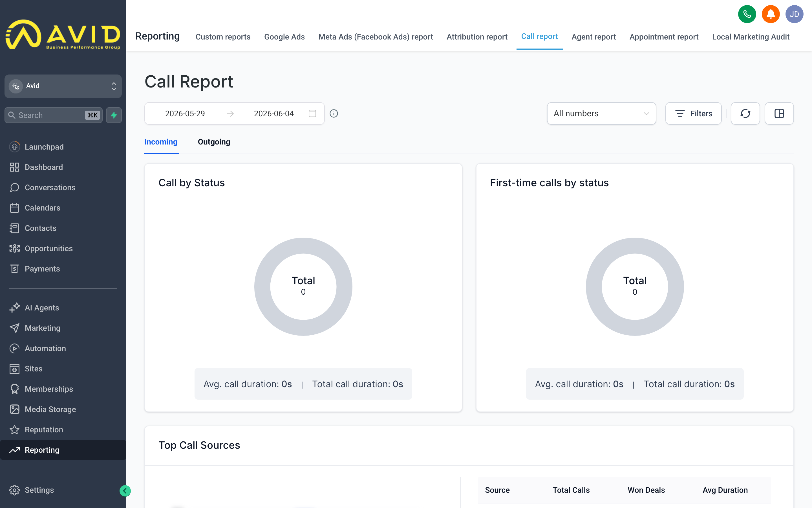The width and height of the screenshot is (812, 508).
Task: Click the info icon beside date range
Action: click(x=334, y=113)
